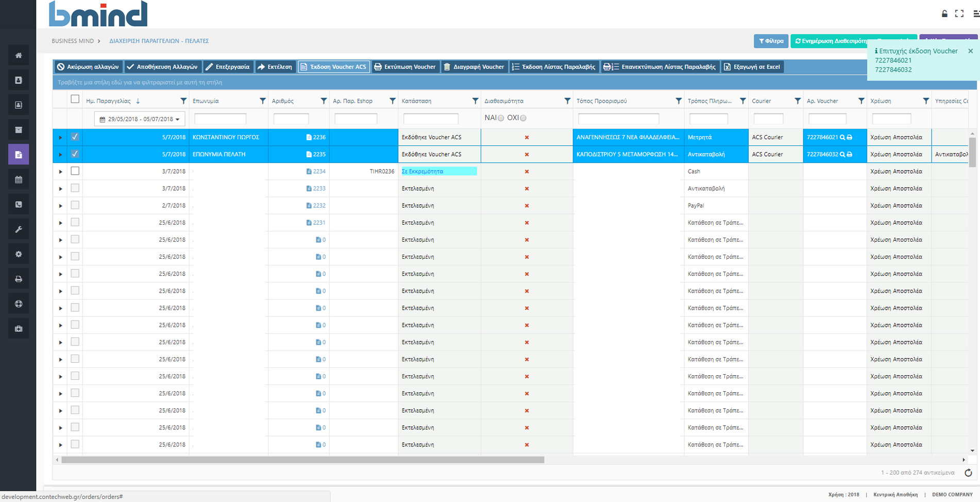Click Κατάσταση filter input field
The image size is (980, 502).
coord(431,119)
